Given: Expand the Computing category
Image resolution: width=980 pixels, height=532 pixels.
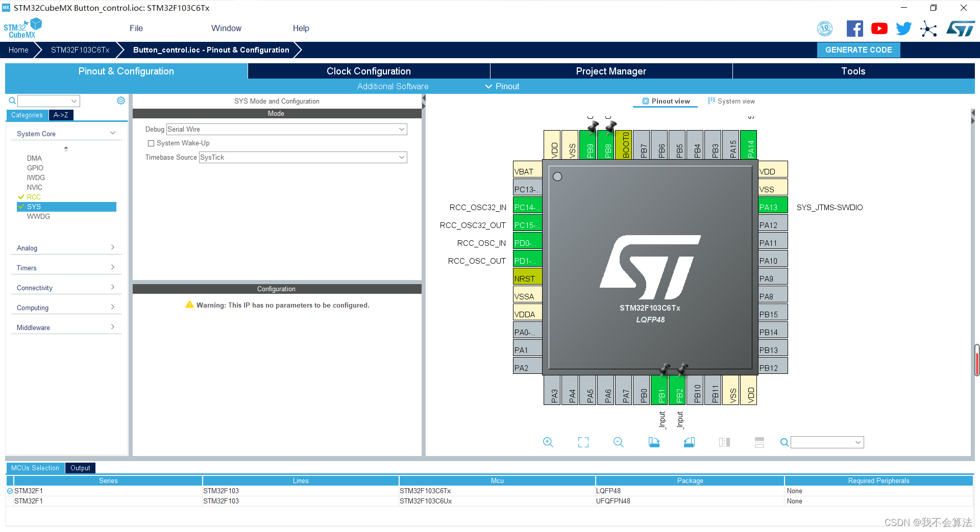Looking at the screenshot, I should [x=66, y=308].
